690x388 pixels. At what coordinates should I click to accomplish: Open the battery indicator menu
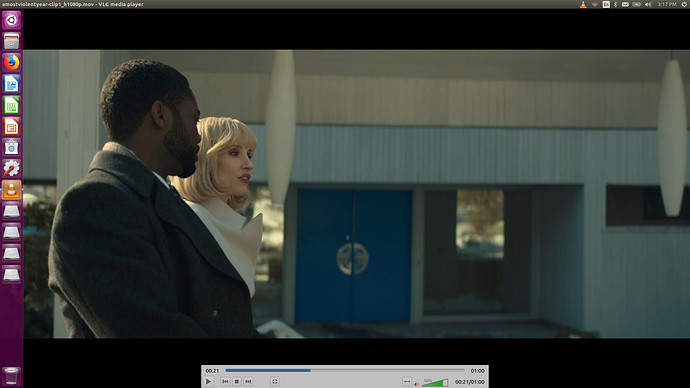[637, 4]
